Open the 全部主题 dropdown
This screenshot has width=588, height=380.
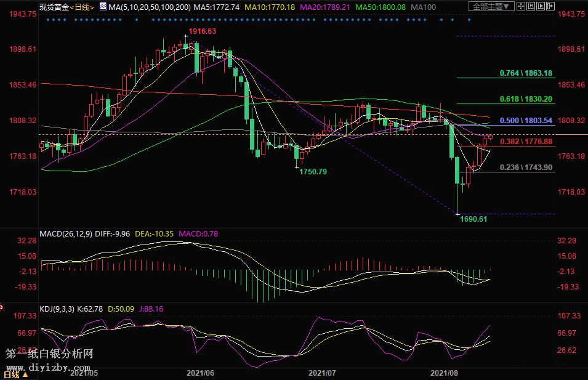click(491, 7)
